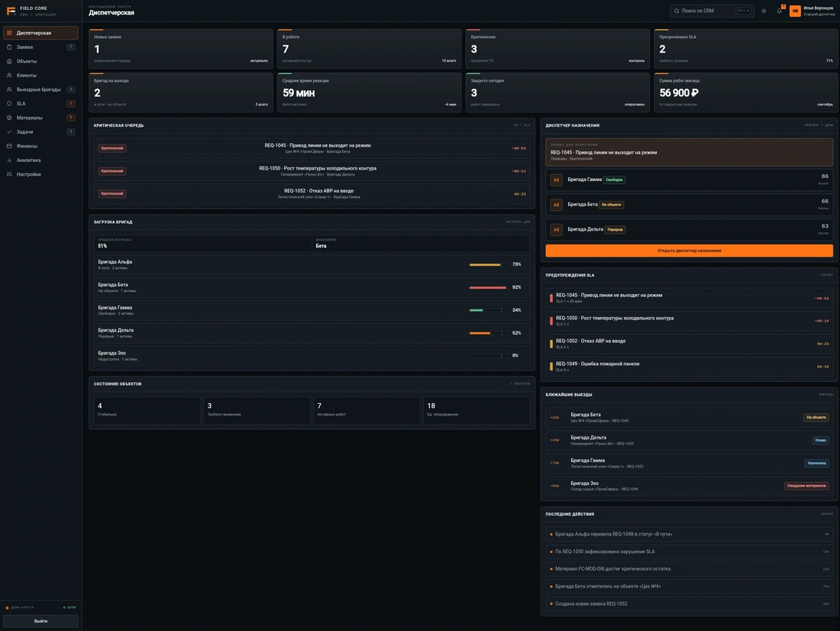This screenshot has height=631, width=840.
Task: Open the Сумма работ месяца card
Action: click(746, 92)
